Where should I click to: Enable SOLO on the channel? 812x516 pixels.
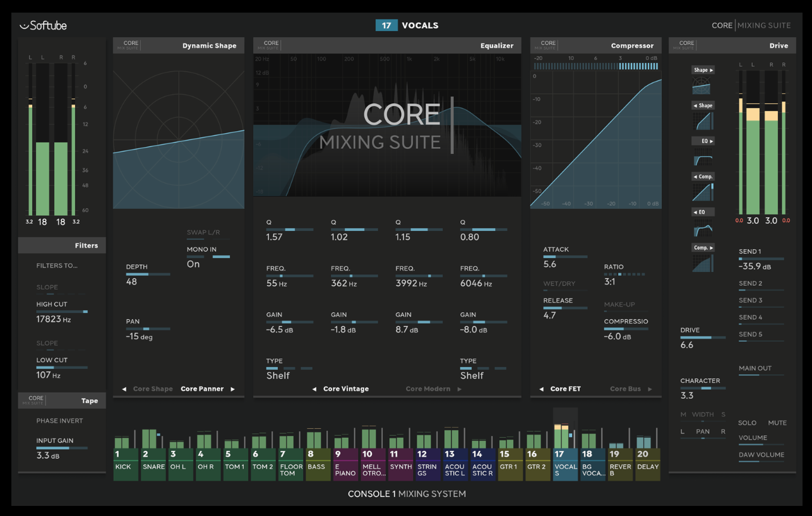click(747, 423)
